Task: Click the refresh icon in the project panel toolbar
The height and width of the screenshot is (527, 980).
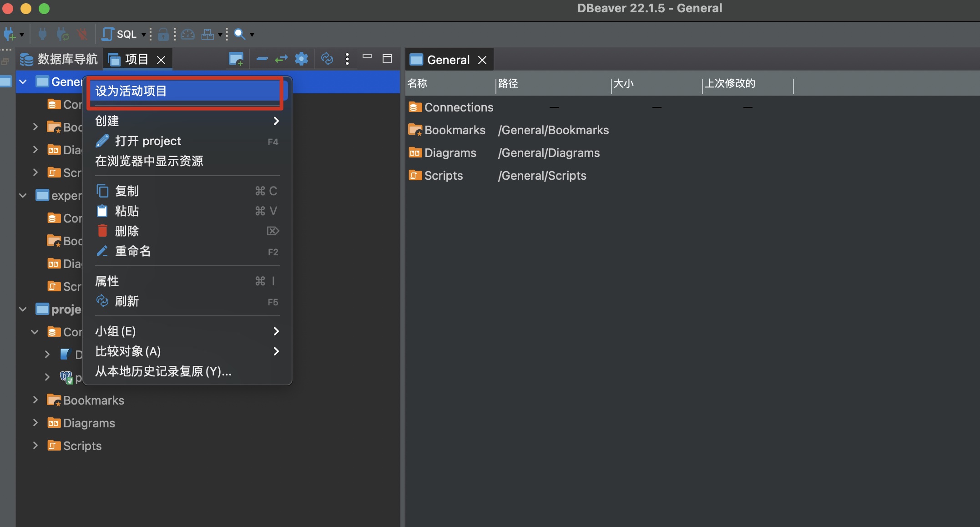Action: click(x=327, y=59)
